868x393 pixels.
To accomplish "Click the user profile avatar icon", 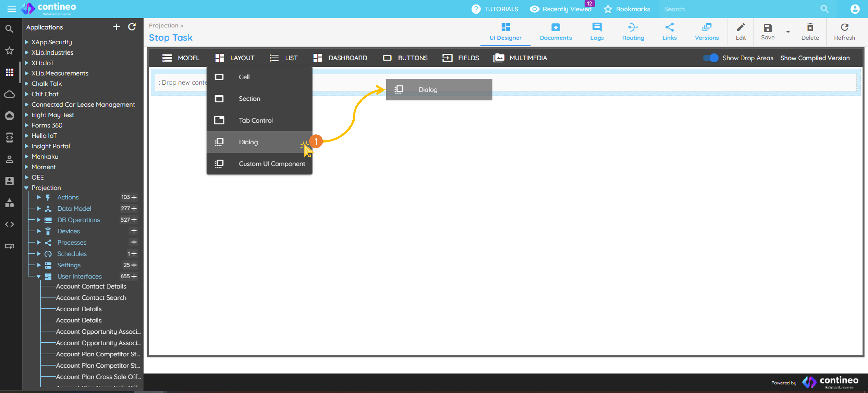I will click(854, 9).
